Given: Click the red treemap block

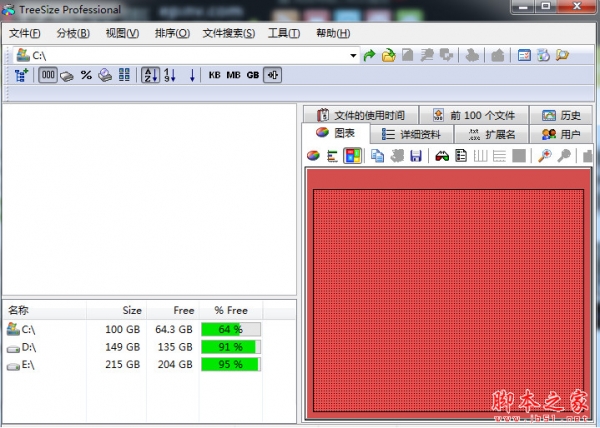Looking at the screenshot, I should (x=448, y=300).
